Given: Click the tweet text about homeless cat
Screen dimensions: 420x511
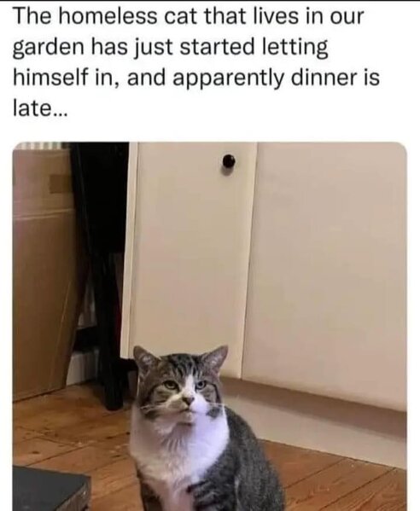Looking at the screenshot, I should point(196,63).
